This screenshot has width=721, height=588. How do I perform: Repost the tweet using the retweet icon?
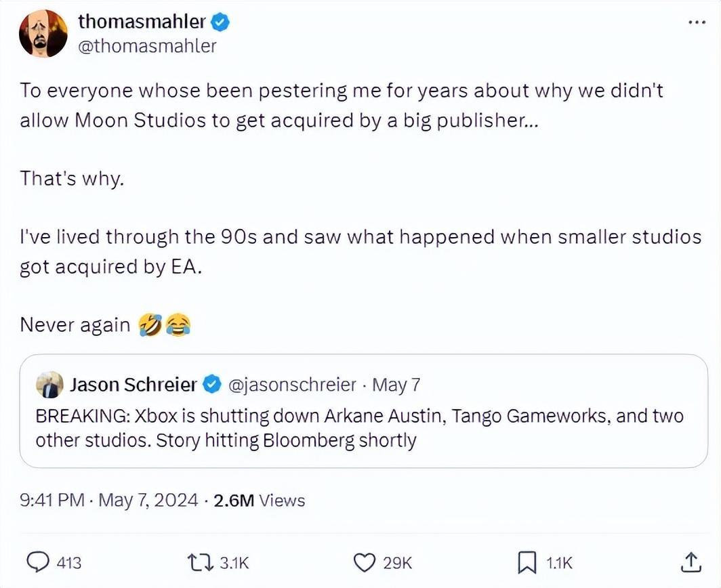coord(200,562)
